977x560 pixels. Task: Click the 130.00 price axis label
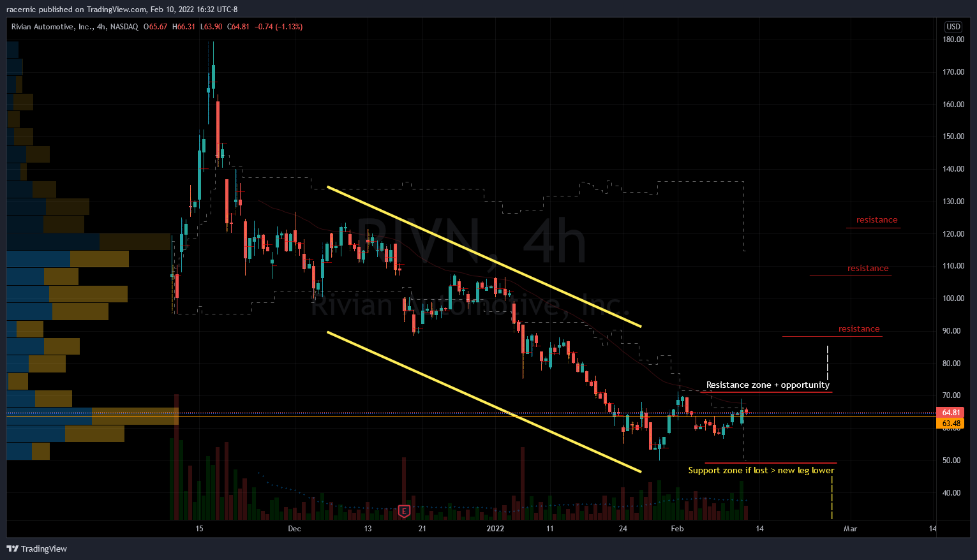coord(953,202)
